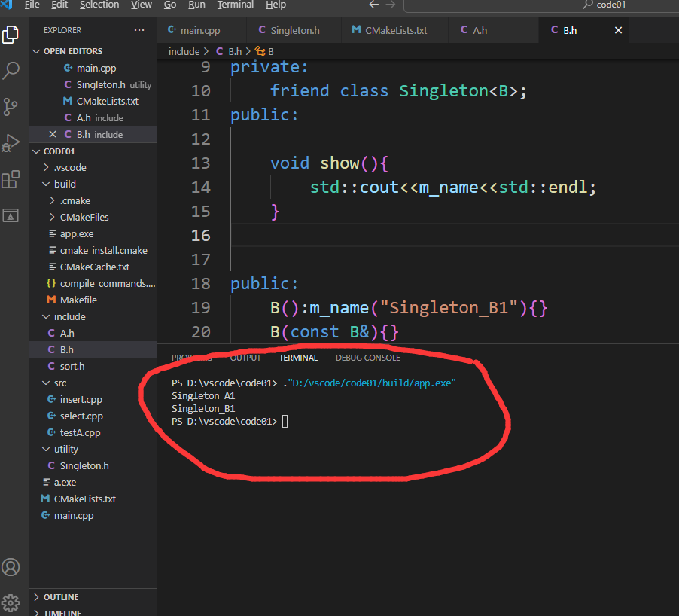
Task: Close B.h in Open Editors list
Action: coord(53,134)
